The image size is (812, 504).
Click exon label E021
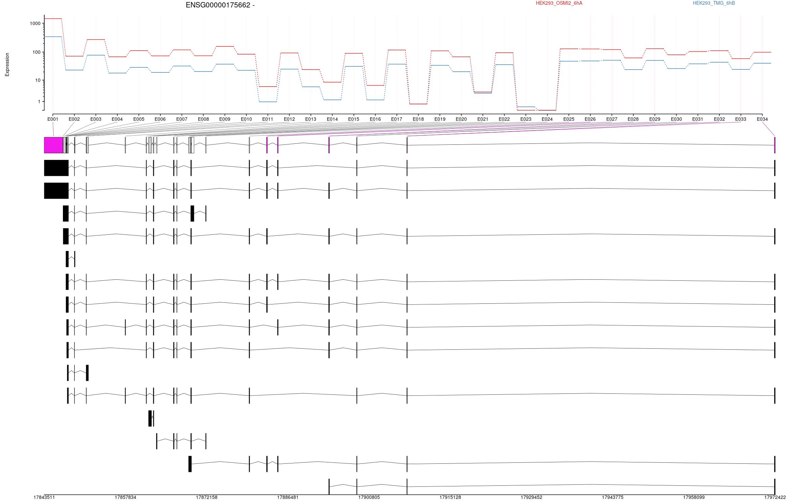pos(483,119)
